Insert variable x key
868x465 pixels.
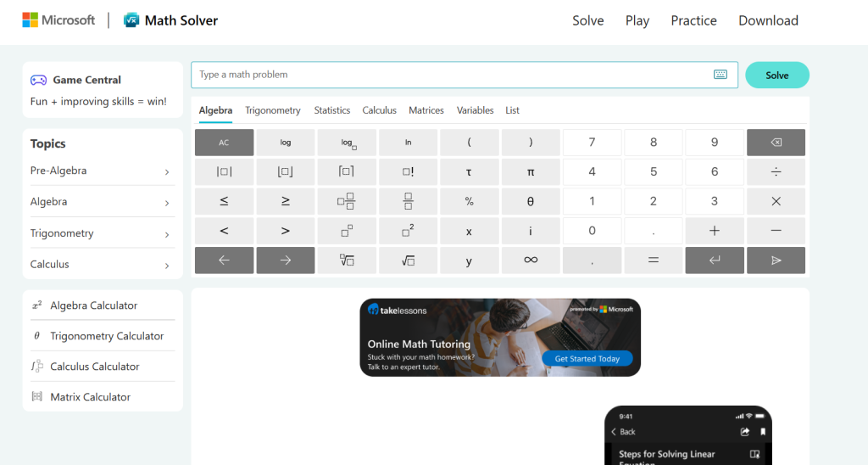(470, 231)
